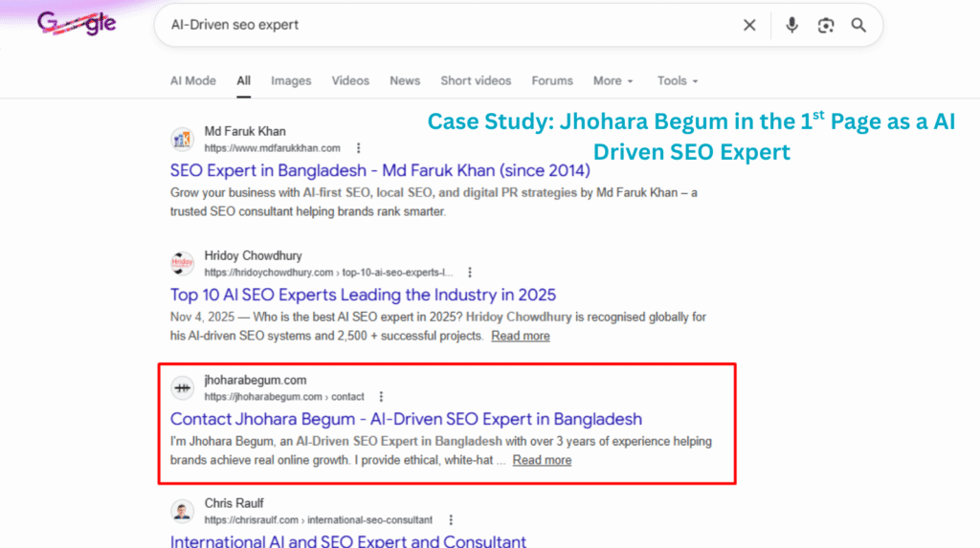Screen dimensions: 980x548
Task: Go to Google home via logo
Action: [77, 24]
